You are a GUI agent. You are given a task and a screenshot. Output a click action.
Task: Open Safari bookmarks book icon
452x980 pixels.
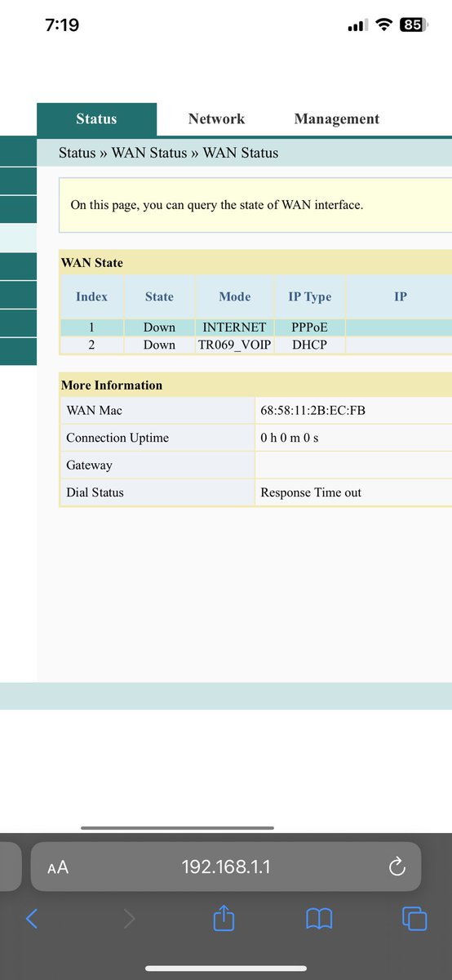pos(319,920)
